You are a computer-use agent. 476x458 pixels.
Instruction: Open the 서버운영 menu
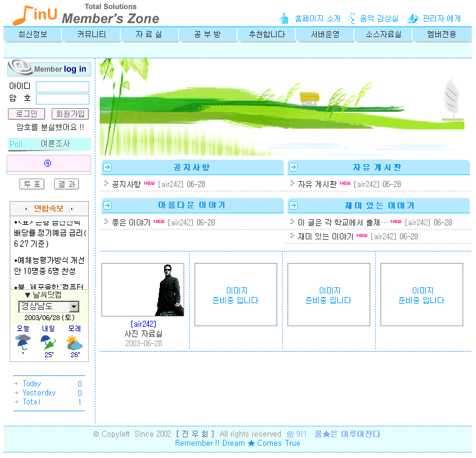point(325,35)
